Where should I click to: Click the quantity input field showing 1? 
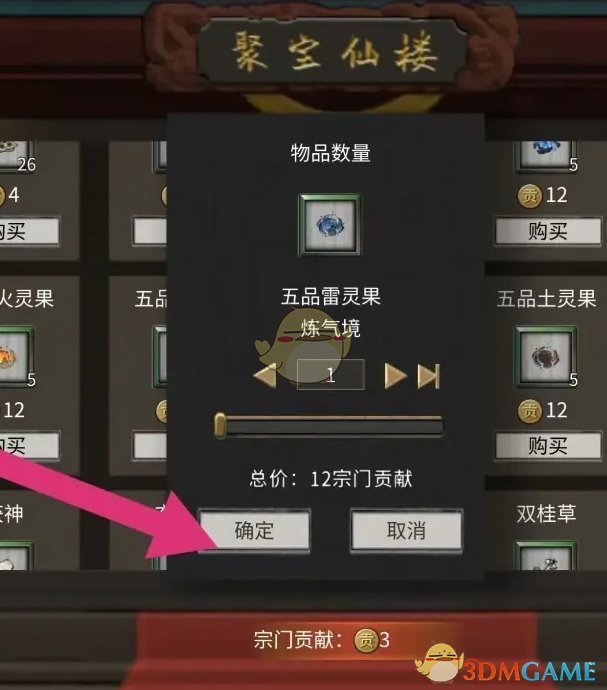tap(331, 374)
